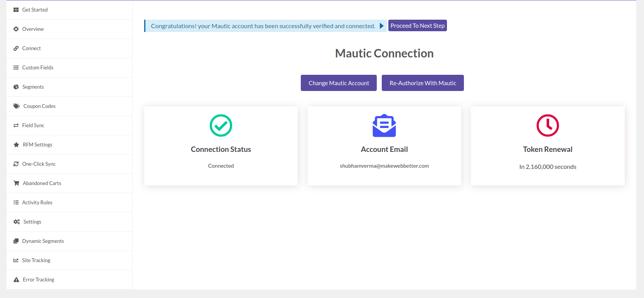Click the Token Renewal card title
The image size is (644, 298).
548,149
